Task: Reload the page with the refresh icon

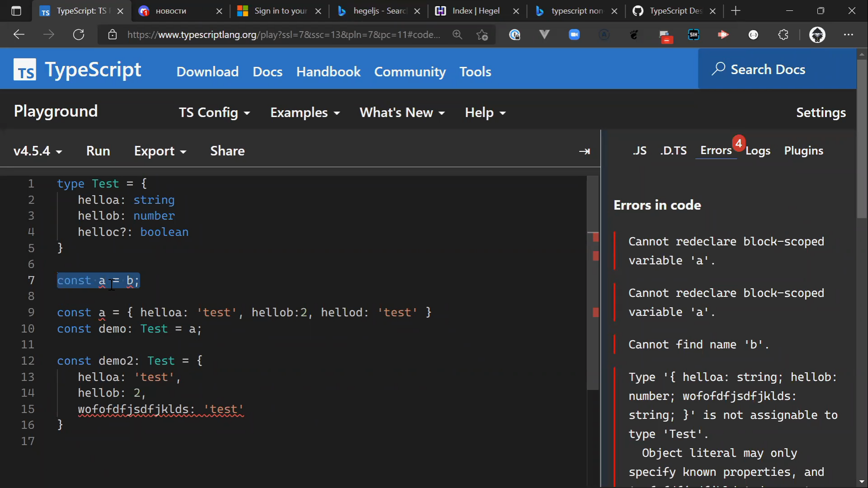Action: coord(79,35)
